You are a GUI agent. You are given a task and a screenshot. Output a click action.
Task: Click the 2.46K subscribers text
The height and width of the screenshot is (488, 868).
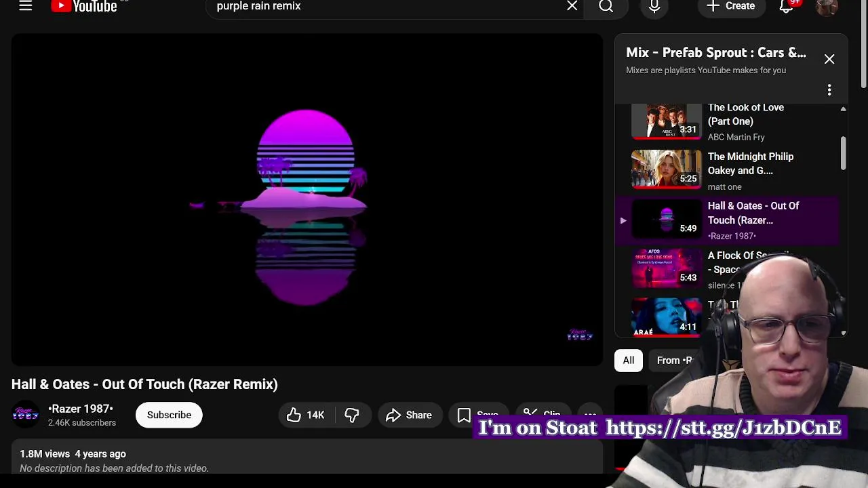click(82, 423)
